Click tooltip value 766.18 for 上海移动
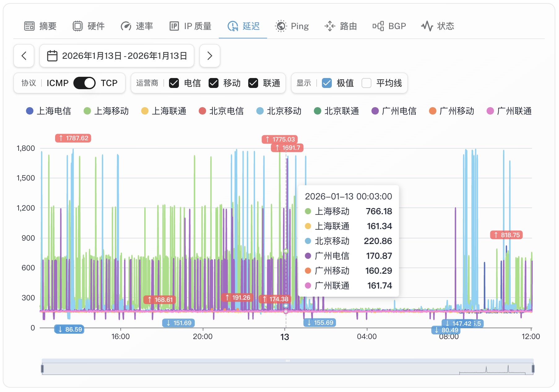This screenshot has width=559, height=392. coord(379,211)
